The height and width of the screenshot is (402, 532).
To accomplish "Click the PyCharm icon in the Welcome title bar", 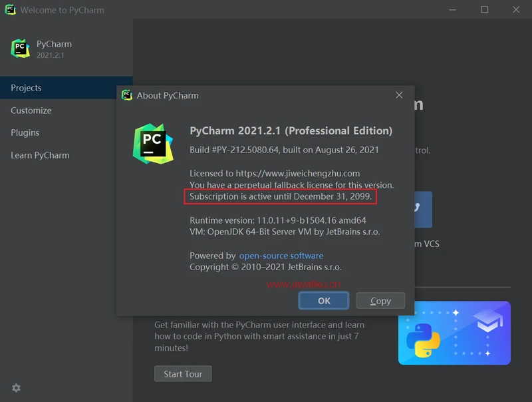I will (x=11, y=10).
